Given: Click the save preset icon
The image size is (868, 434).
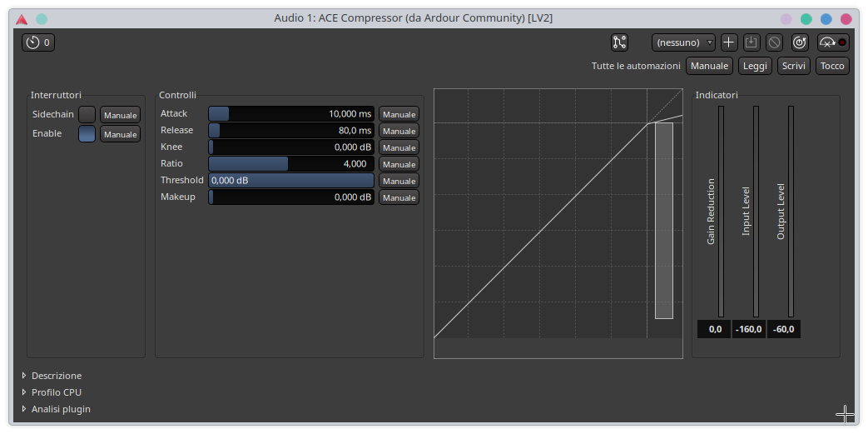Looking at the screenshot, I should [751, 42].
